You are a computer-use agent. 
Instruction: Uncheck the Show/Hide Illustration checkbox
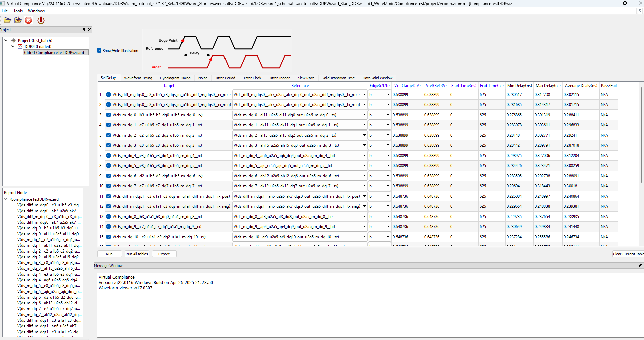(99, 51)
